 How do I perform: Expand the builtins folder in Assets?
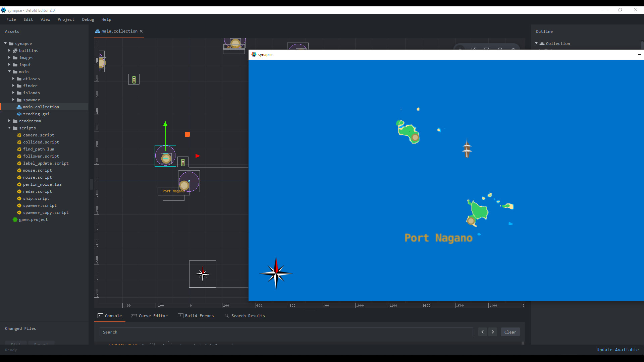coord(9,50)
